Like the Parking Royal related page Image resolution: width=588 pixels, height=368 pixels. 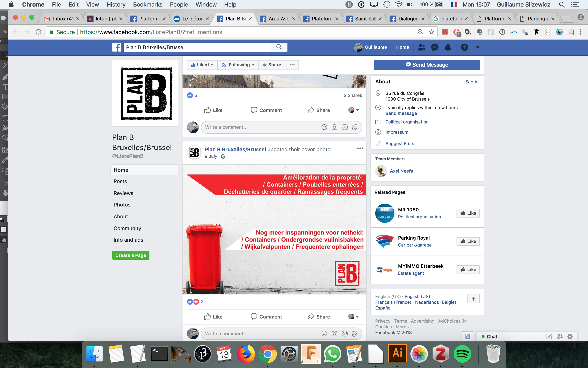point(468,241)
